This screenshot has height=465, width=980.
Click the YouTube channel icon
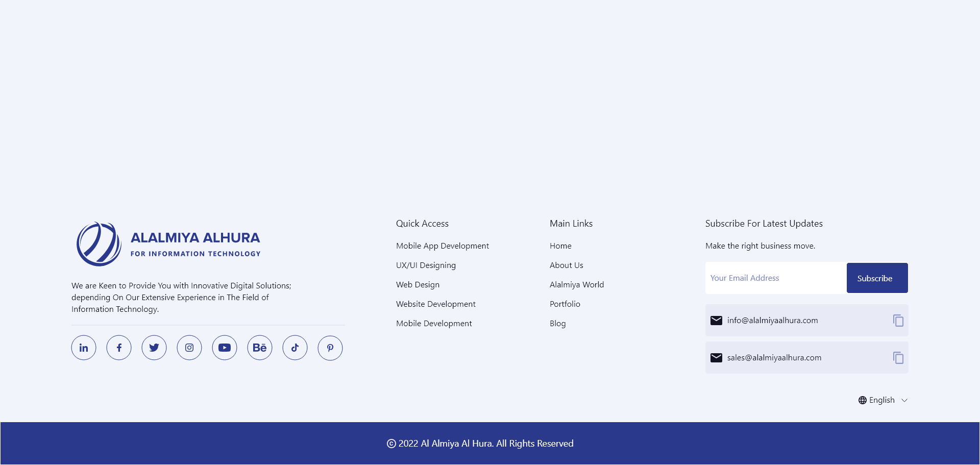click(x=225, y=348)
